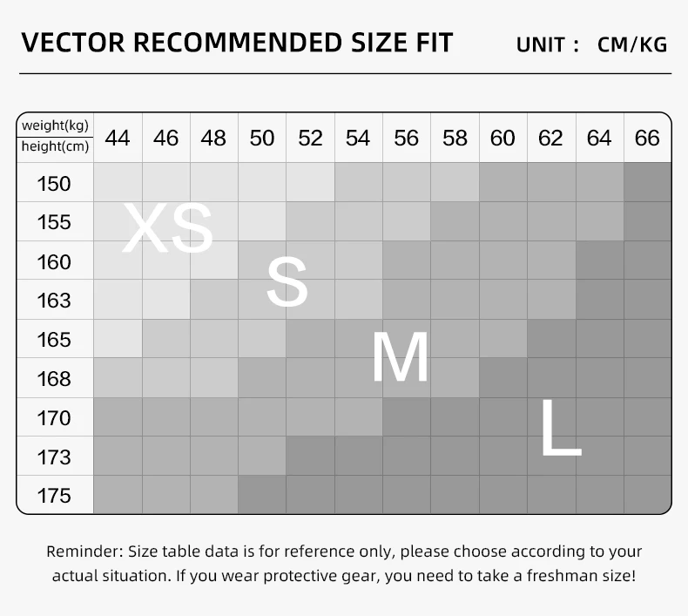The height and width of the screenshot is (616, 688).
Task: Select the 66 weight column header
Action: click(647, 138)
